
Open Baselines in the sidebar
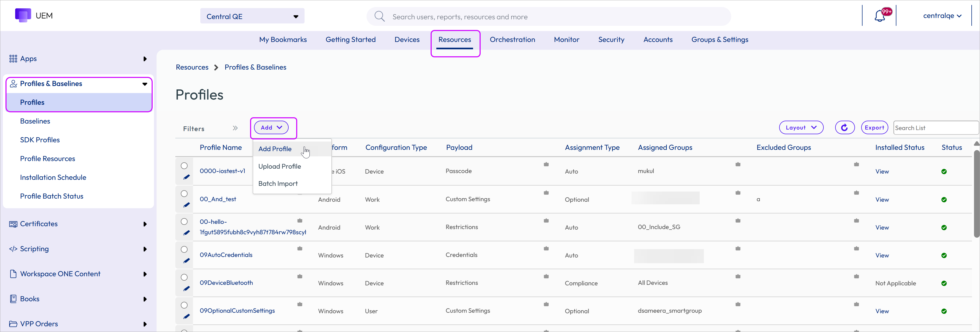pos(35,121)
